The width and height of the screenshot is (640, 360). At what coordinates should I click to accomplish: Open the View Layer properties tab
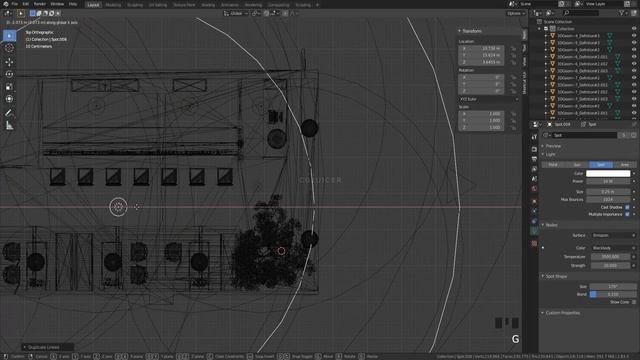point(534,169)
